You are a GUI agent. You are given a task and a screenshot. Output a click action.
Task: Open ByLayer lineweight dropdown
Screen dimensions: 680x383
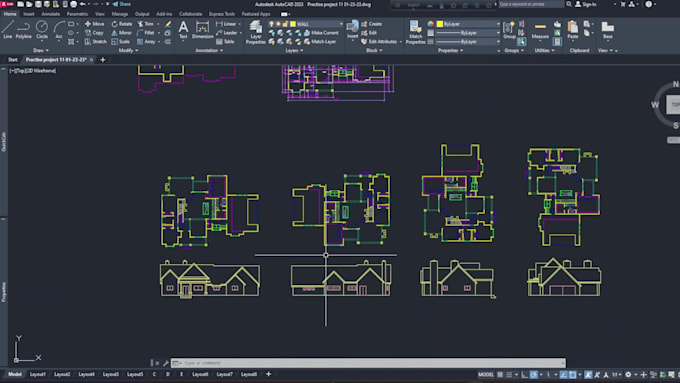[498, 33]
